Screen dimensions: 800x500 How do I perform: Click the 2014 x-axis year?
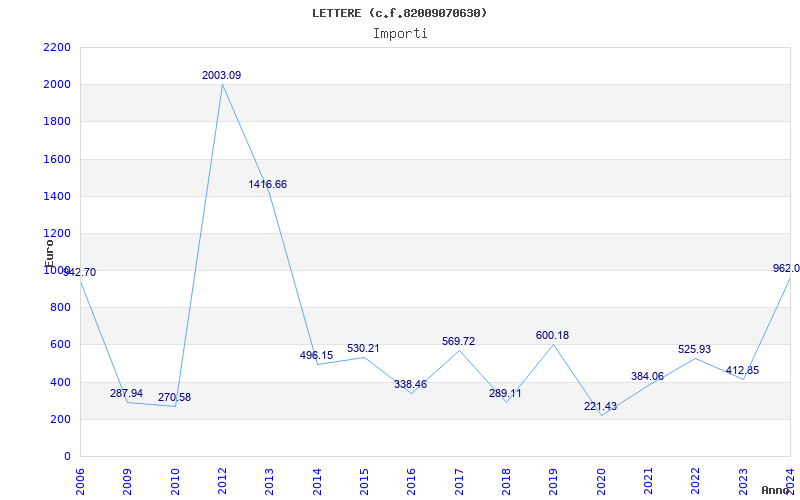317,482
